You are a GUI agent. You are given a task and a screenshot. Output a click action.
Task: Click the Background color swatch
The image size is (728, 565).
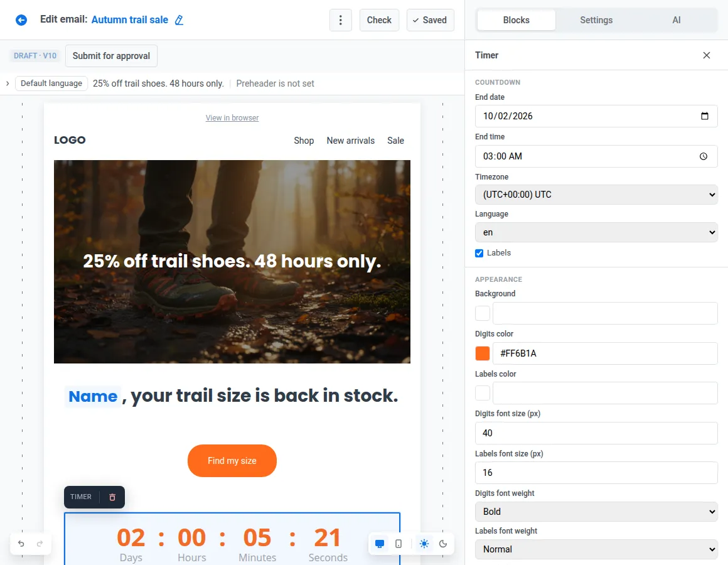point(483,313)
